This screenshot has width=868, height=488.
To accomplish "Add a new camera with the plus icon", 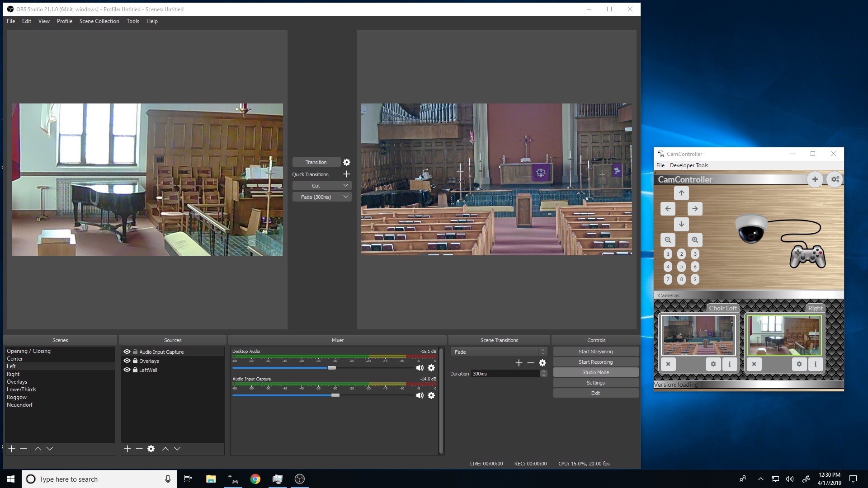I will point(815,179).
